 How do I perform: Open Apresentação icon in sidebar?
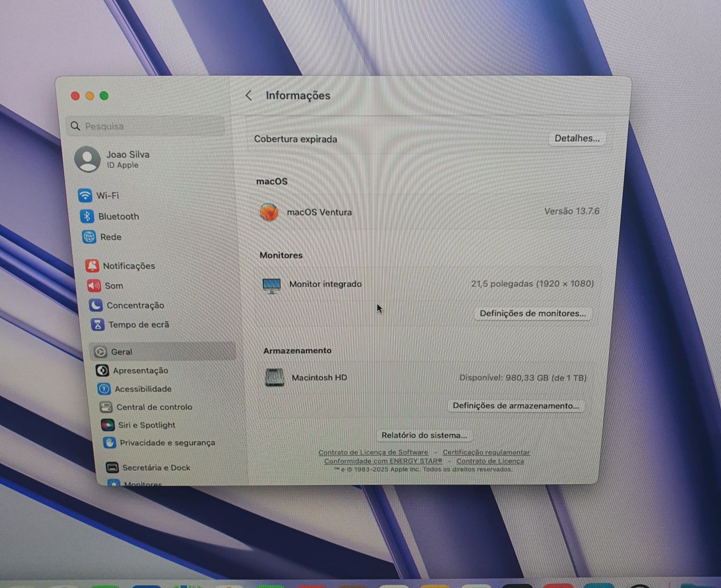coord(102,370)
